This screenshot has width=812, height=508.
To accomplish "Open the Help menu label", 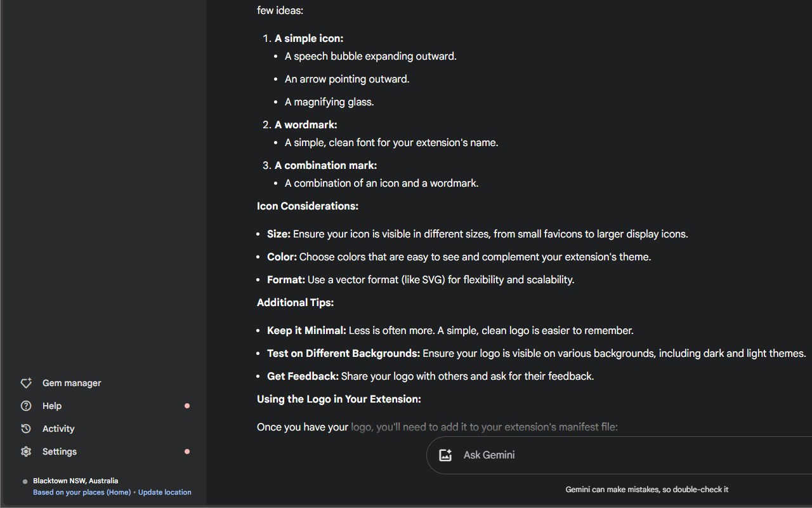I will tap(52, 406).
